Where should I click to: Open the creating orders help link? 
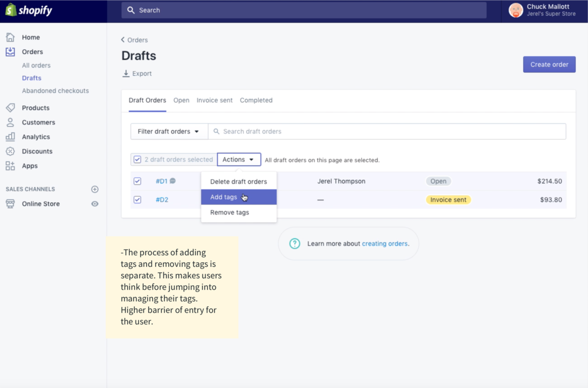pos(385,243)
